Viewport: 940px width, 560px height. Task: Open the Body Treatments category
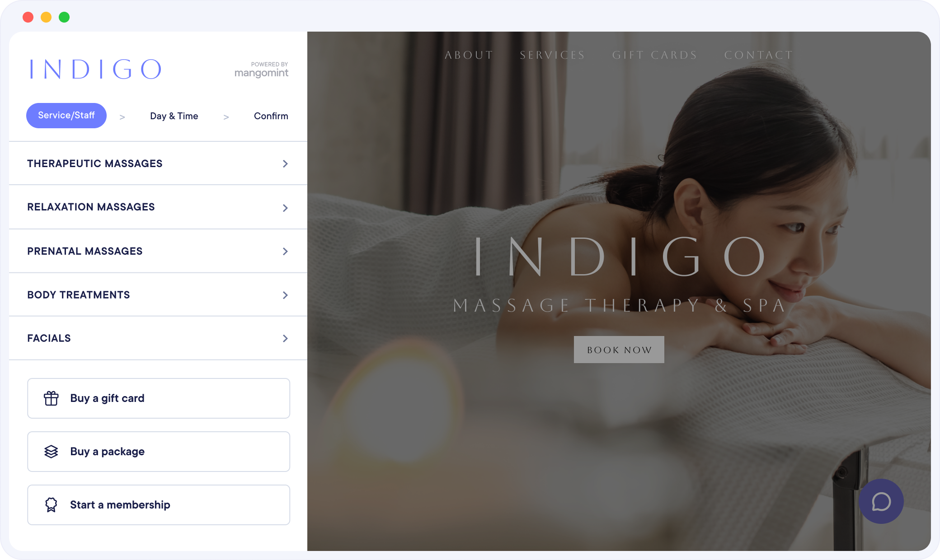[158, 295]
